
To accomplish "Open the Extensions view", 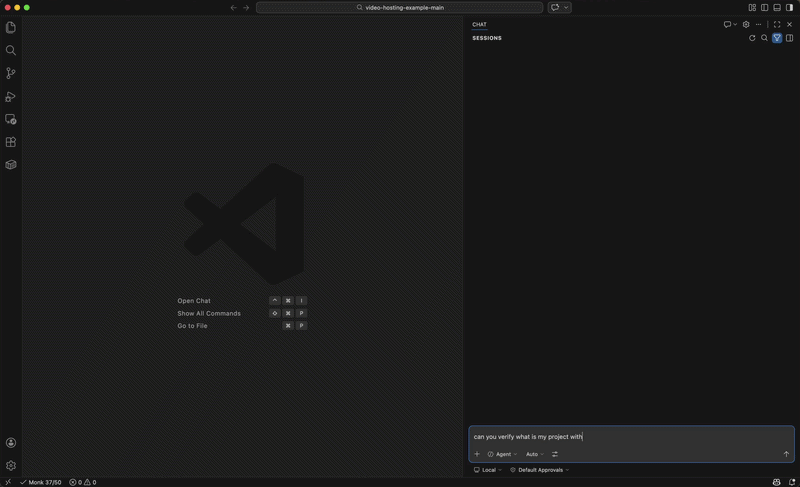I will (x=11, y=142).
